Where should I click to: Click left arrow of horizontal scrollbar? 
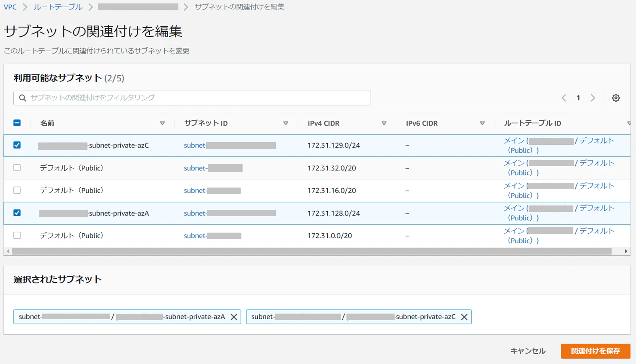8,251
